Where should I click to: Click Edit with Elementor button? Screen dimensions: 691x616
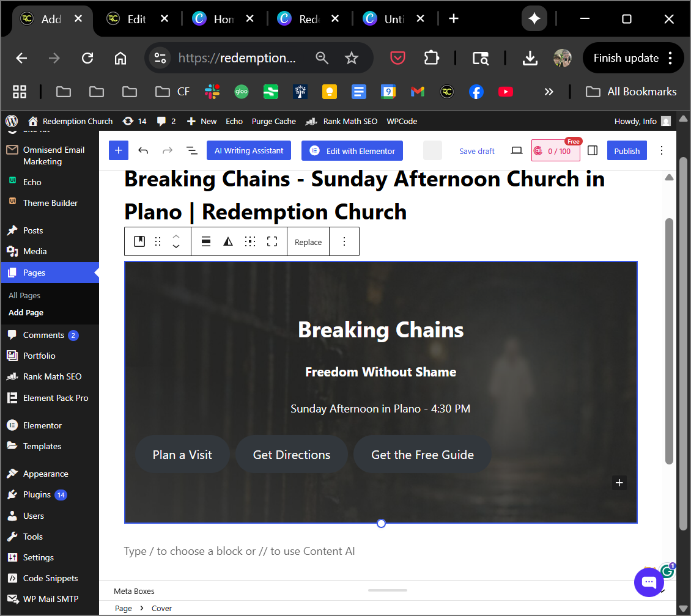point(352,151)
